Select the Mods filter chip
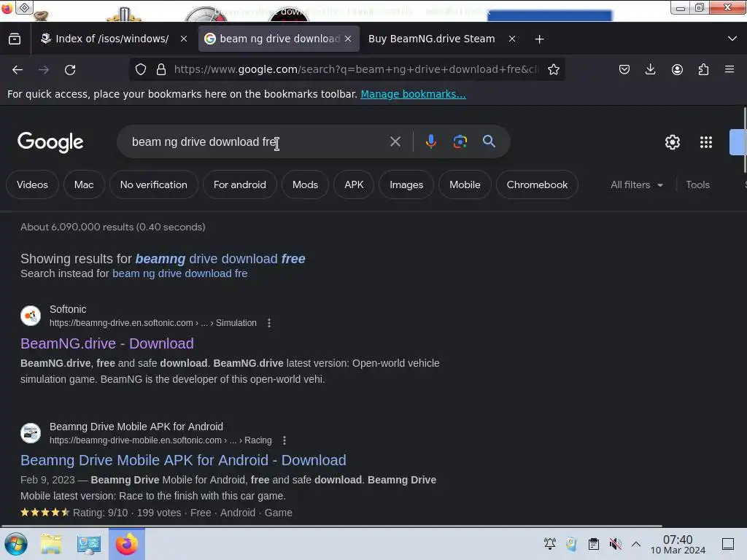Image resolution: width=747 pixels, height=560 pixels. click(x=305, y=184)
